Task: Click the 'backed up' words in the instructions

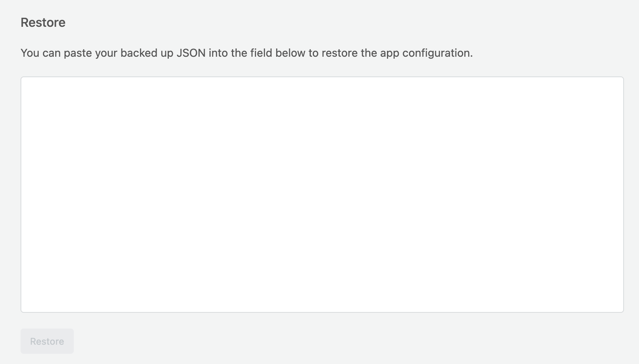Action: [x=147, y=53]
